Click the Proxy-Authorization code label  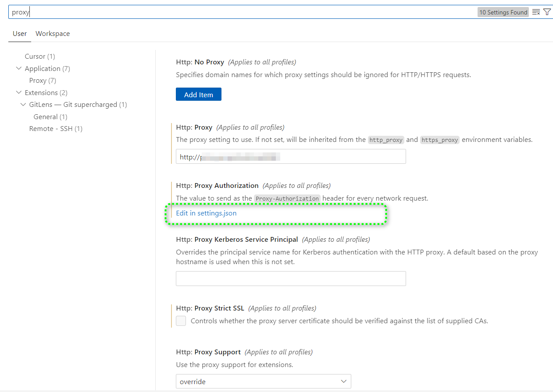tap(287, 198)
